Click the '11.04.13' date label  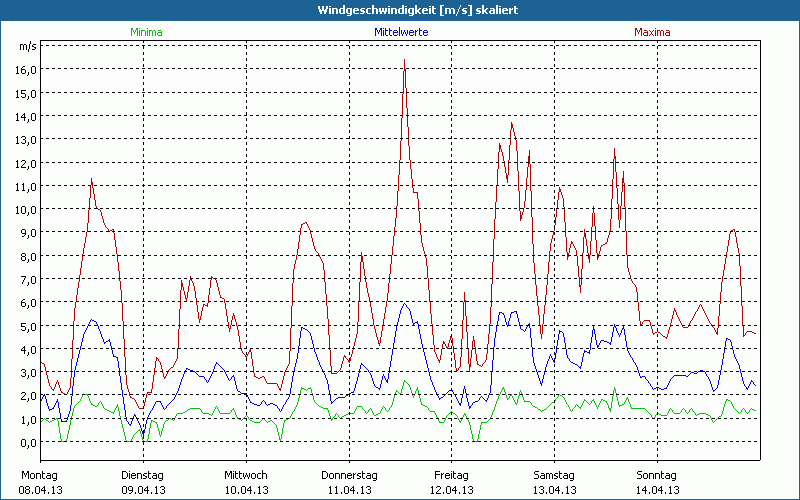click(x=349, y=490)
